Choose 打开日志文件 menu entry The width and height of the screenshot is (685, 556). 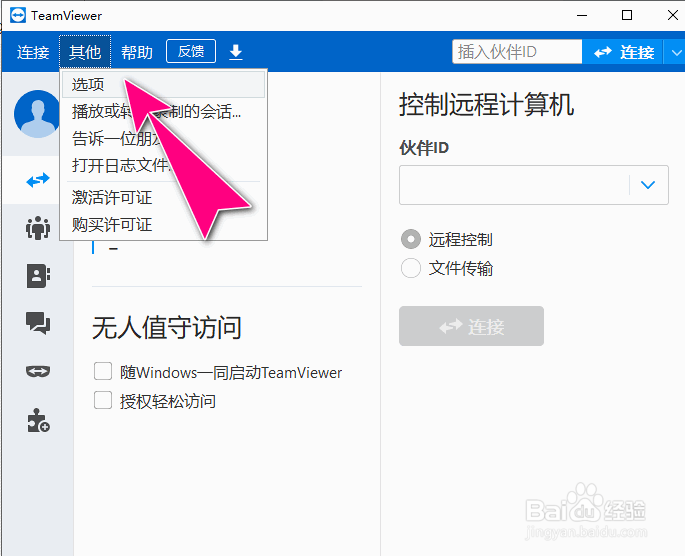163,166
